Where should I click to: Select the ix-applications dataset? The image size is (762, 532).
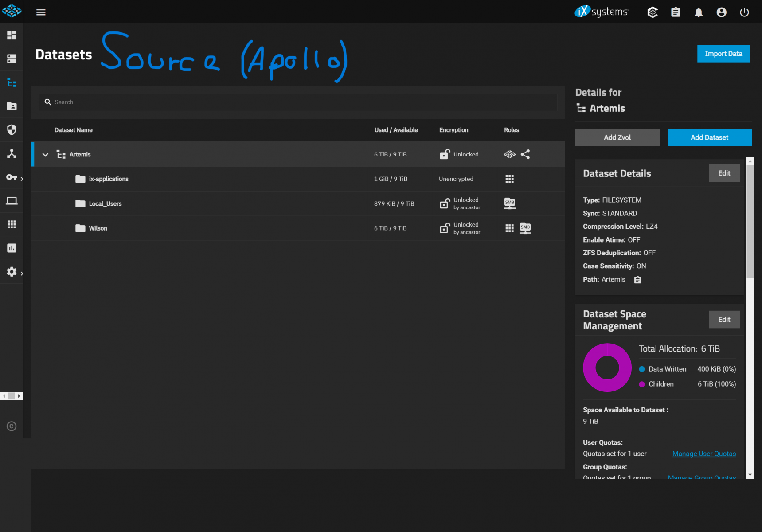coord(298,179)
